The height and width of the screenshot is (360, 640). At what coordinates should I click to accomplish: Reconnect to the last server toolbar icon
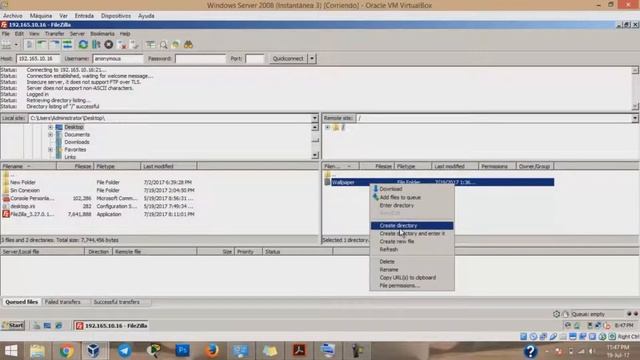[x=135, y=44]
